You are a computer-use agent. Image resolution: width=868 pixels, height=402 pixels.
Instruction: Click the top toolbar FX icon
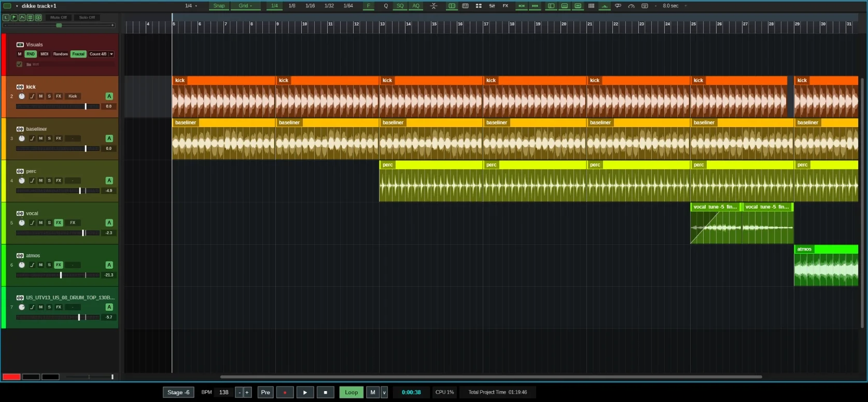[x=506, y=6]
